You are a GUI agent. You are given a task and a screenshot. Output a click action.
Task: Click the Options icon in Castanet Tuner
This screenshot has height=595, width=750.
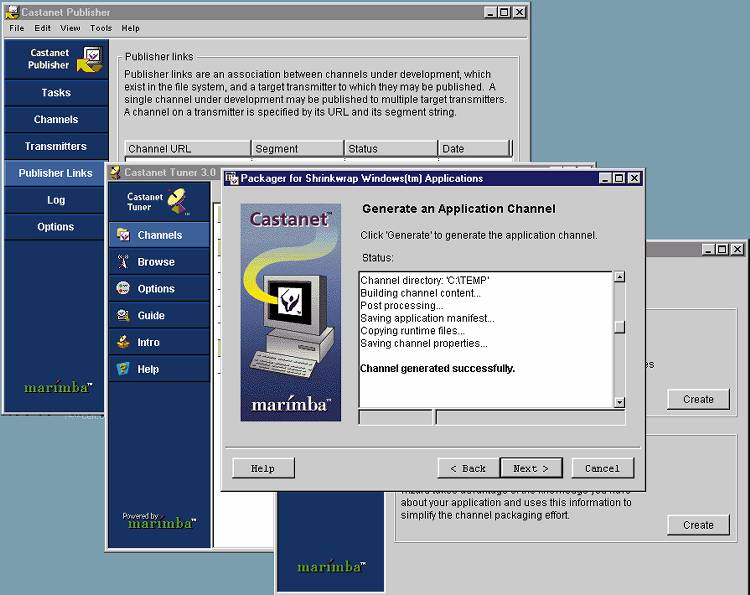coord(123,288)
